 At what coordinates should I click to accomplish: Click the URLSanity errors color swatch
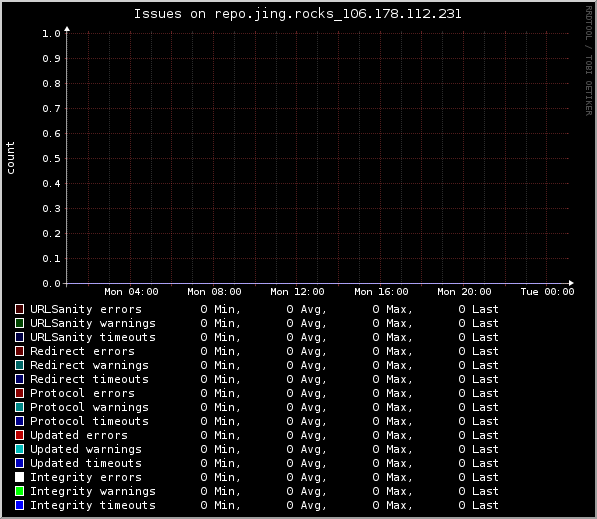click(x=19, y=309)
